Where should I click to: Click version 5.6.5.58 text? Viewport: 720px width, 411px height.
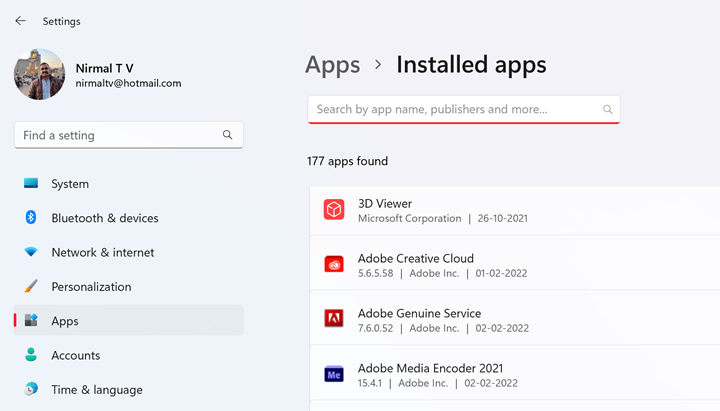tap(376, 273)
